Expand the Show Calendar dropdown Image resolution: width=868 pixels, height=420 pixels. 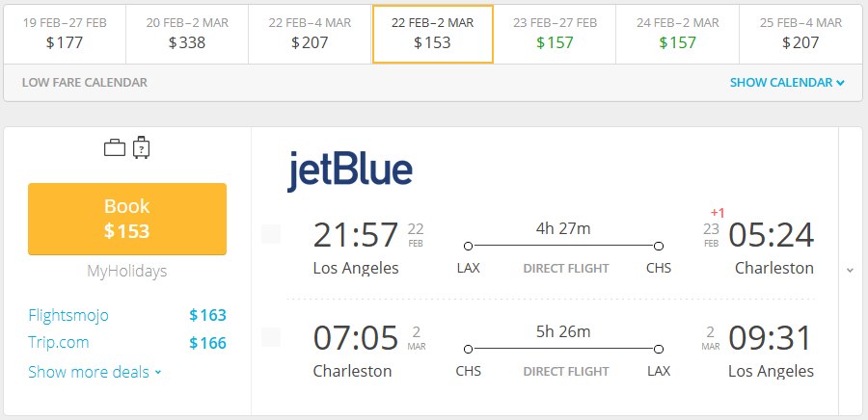787,82
